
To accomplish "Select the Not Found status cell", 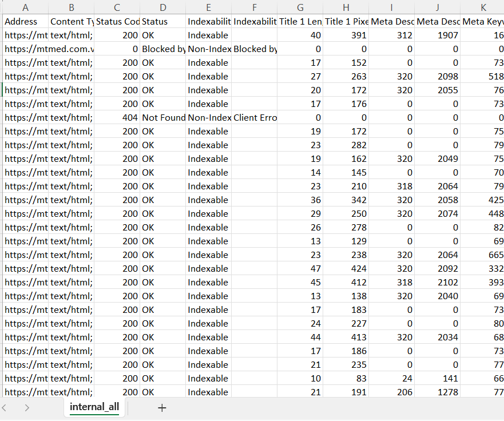I will click(x=163, y=117).
